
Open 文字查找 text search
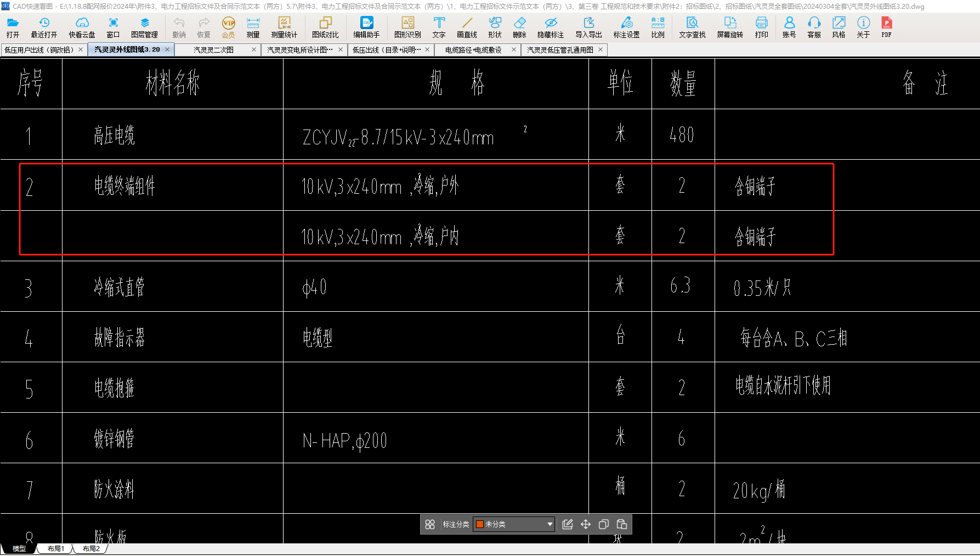[x=692, y=27]
